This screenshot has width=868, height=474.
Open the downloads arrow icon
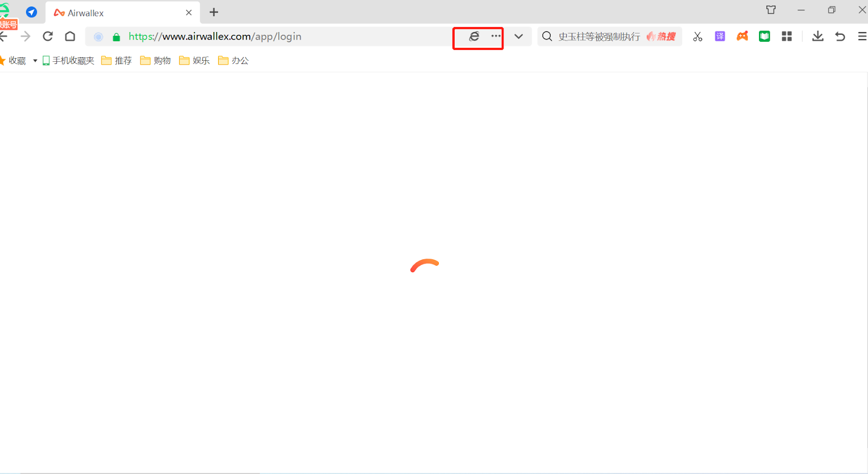(x=818, y=36)
